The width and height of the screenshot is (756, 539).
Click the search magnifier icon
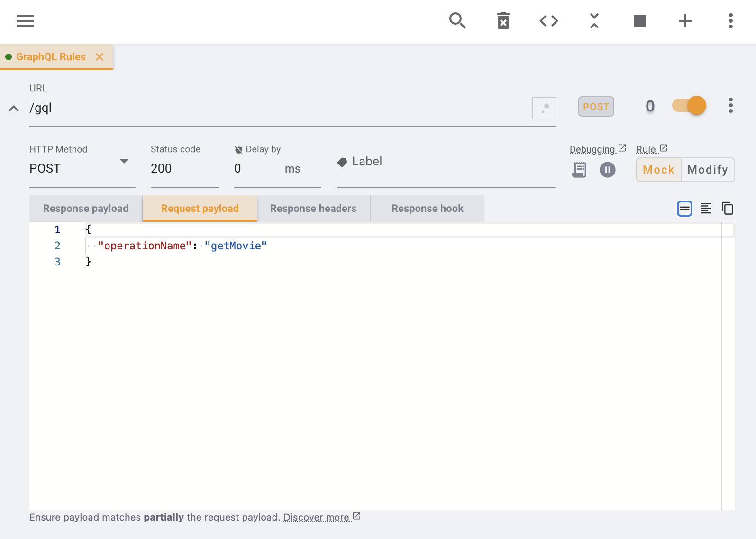[x=457, y=21]
